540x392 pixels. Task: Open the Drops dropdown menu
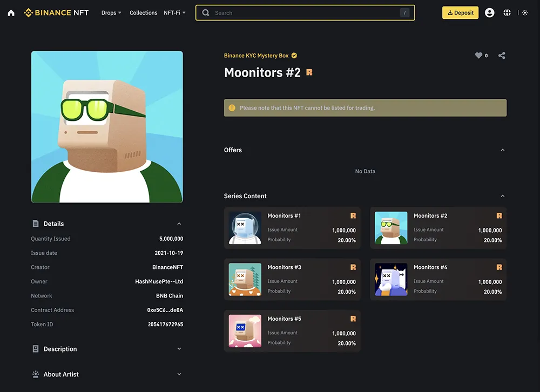[111, 13]
